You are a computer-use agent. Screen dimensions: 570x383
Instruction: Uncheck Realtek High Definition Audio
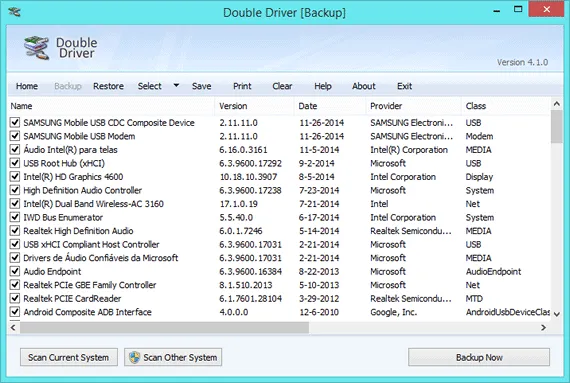click(15, 231)
